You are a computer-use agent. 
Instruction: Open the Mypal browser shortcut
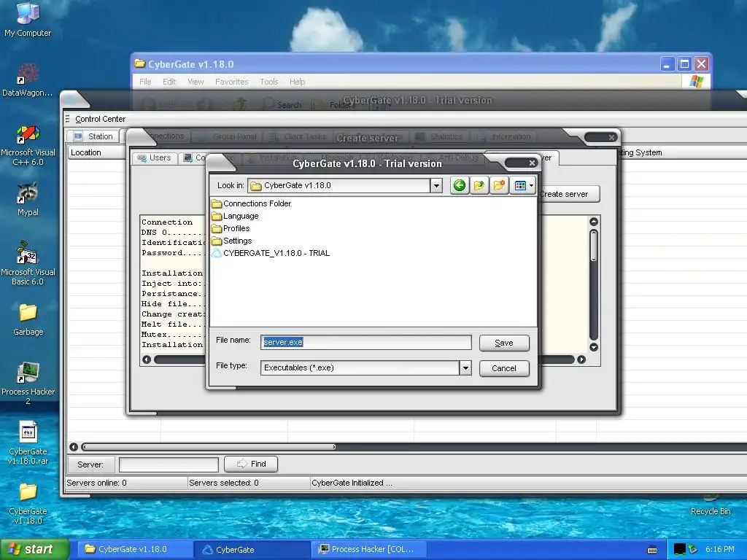pos(28,199)
